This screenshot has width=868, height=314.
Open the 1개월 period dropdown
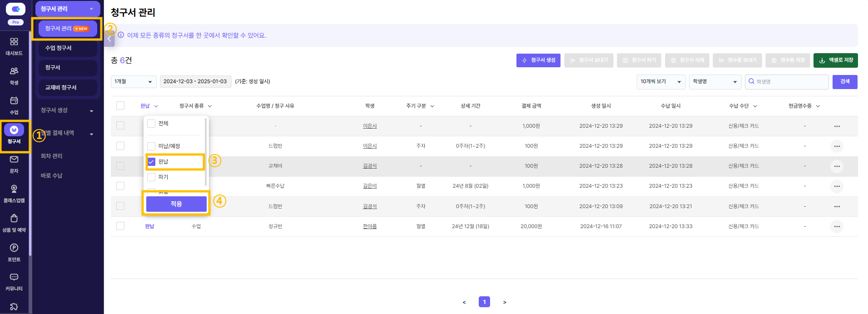(134, 82)
